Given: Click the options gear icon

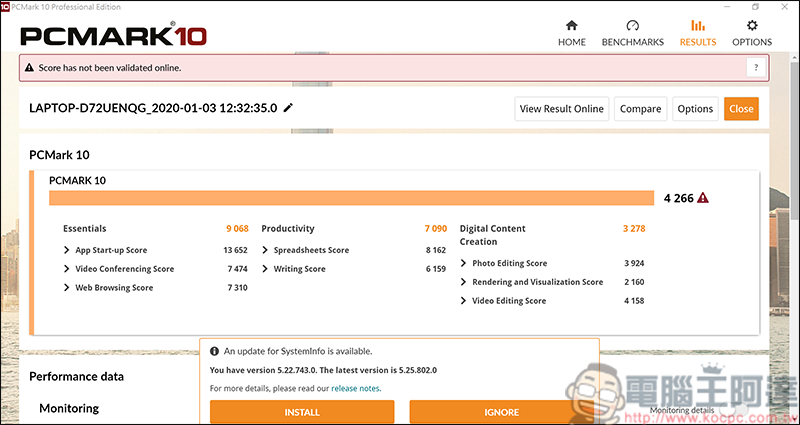Looking at the screenshot, I should tap(752, 26).
